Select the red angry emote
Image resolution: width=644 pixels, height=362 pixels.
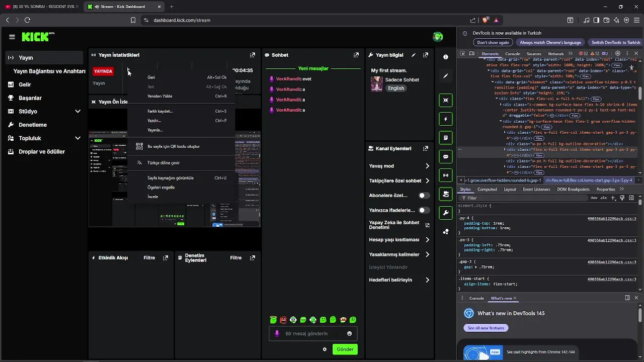283,320
